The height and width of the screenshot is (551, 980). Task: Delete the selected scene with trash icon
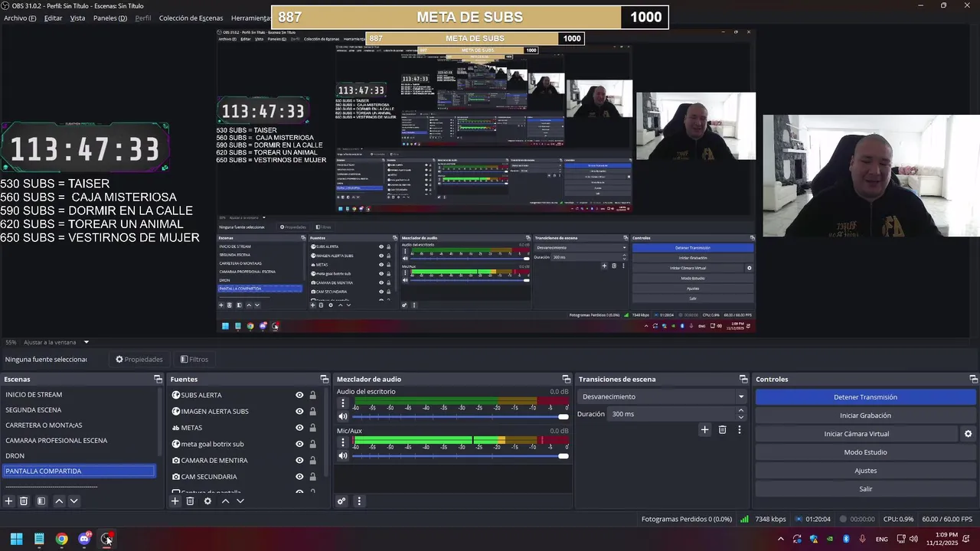24,501
